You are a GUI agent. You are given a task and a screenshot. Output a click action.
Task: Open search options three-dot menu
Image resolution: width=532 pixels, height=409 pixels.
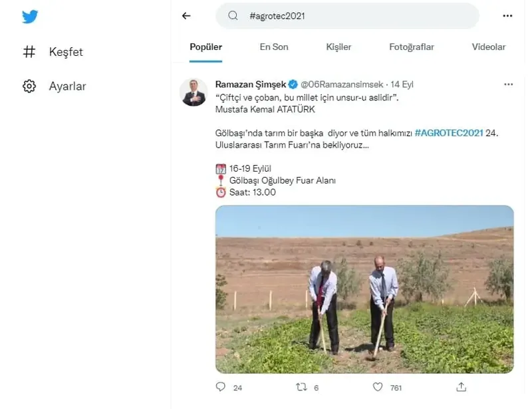click(508, 16)
